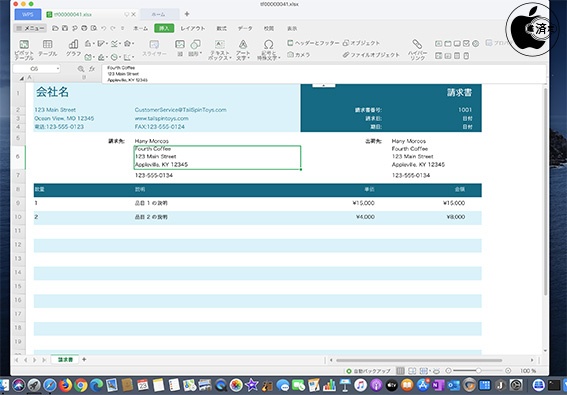This screenshot has height=395, width=567.
Task: Adjust the zoom slider in status bar
Action: 478,371
